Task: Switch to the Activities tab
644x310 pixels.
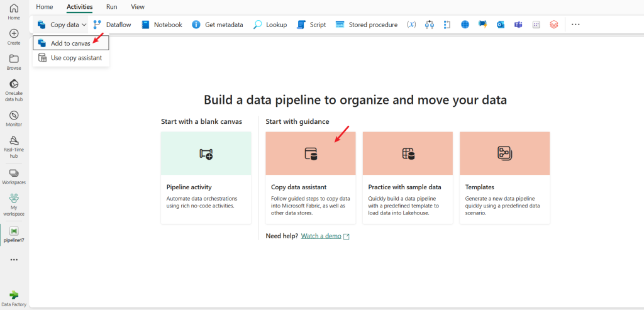Action: point(80,7)
